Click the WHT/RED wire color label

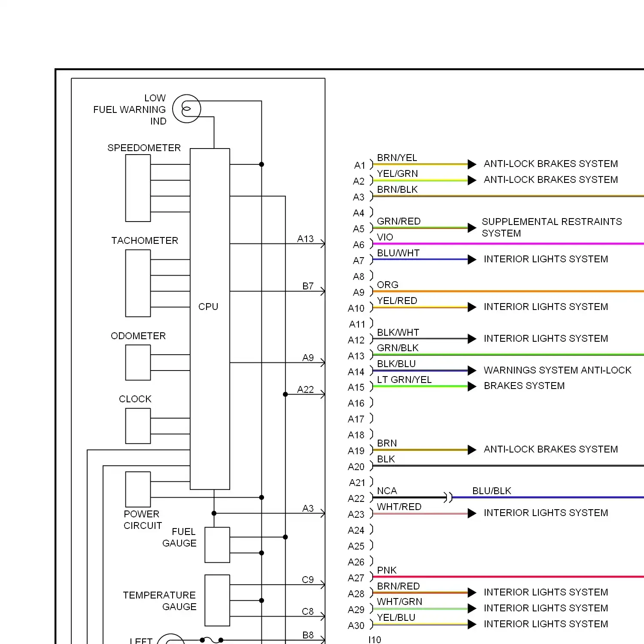(399, 507)
